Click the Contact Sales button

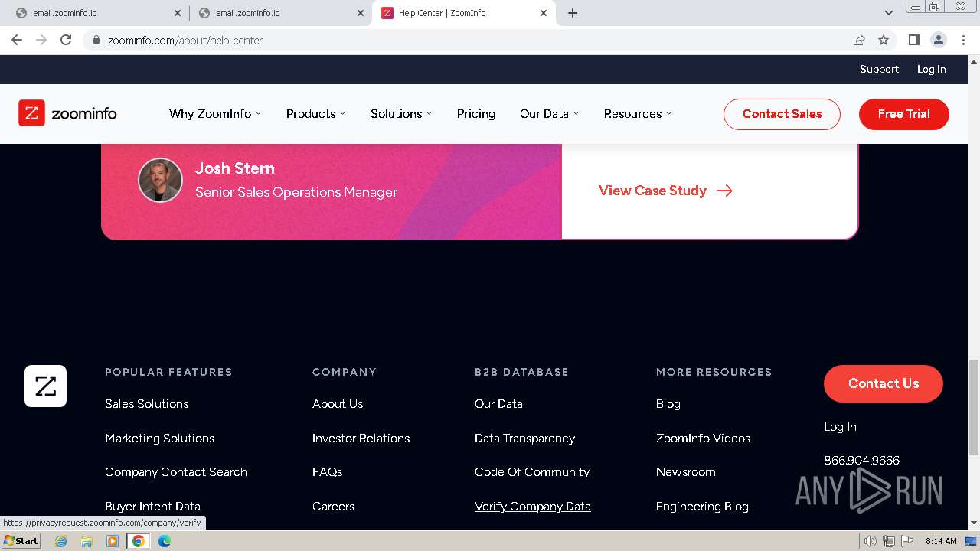[782, 114]
